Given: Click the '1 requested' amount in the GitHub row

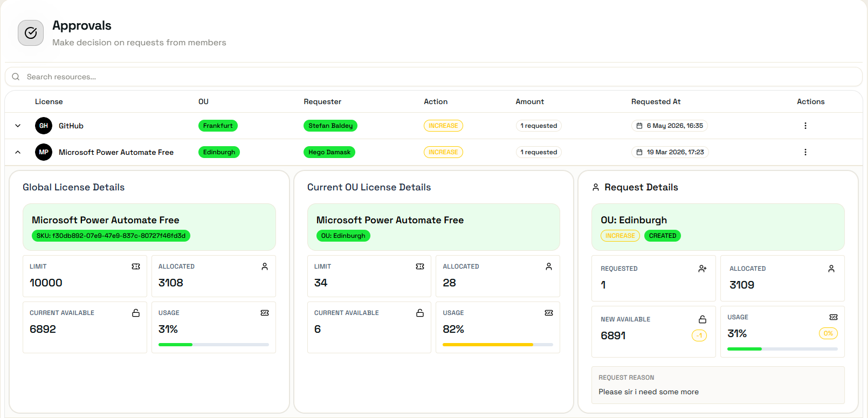Looking at the screenshot, I should [539, 126].
